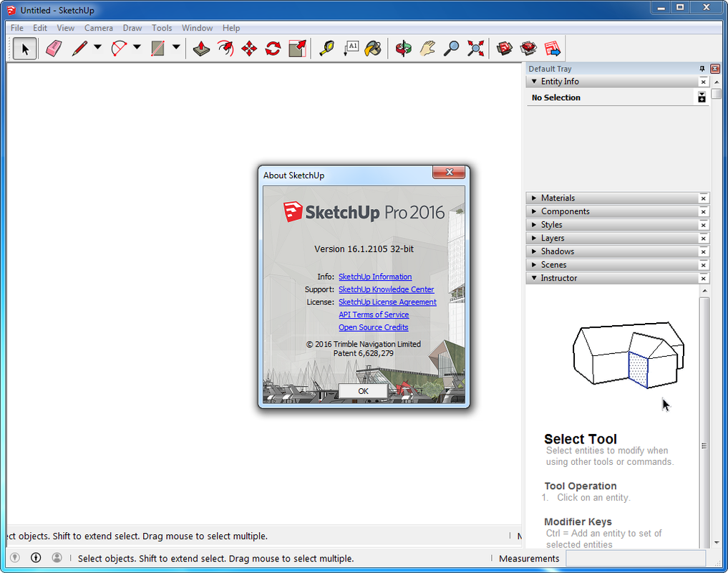
Task: Expand the Layers panel
Action: [x=534, y=238]
